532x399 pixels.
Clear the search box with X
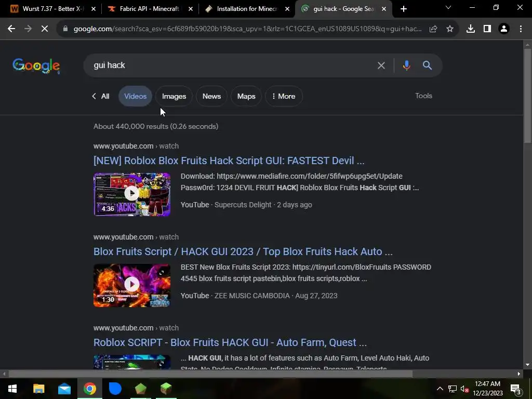pyautogui.click(x=381, y=65)
